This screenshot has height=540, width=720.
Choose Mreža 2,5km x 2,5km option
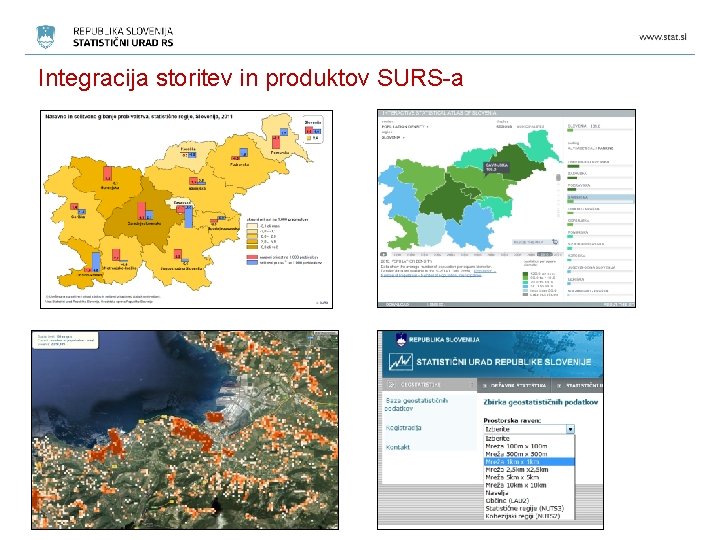point(529,469)
